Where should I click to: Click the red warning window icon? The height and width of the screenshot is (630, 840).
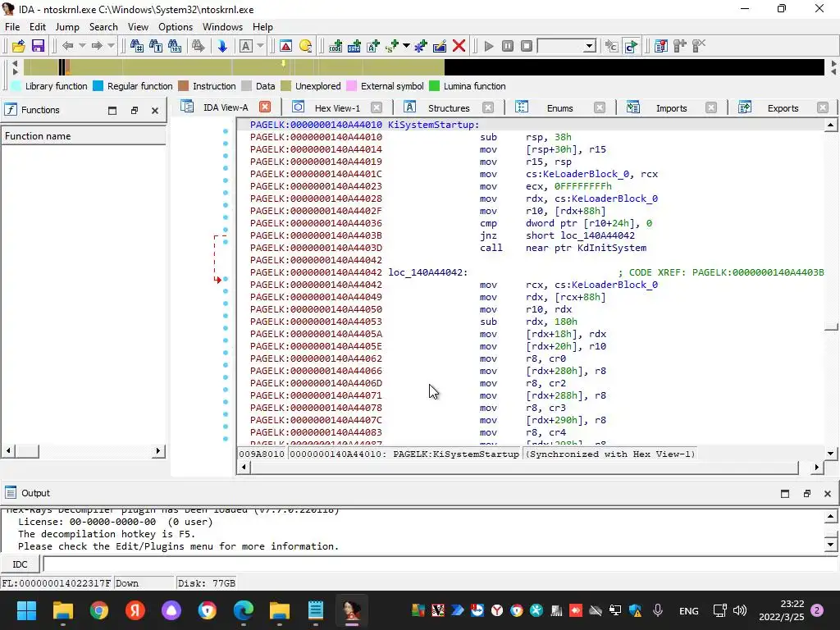click(x=286, y=46)
